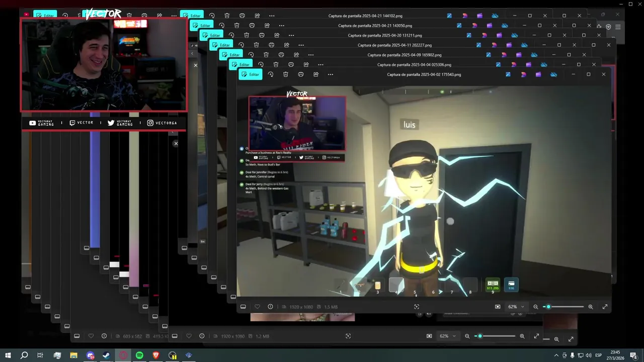Image resolution: width=644 pixels, height=362 pixels.
Task: Open more options in the 2025-04-11 202227 window
Action: click(301, 45)
